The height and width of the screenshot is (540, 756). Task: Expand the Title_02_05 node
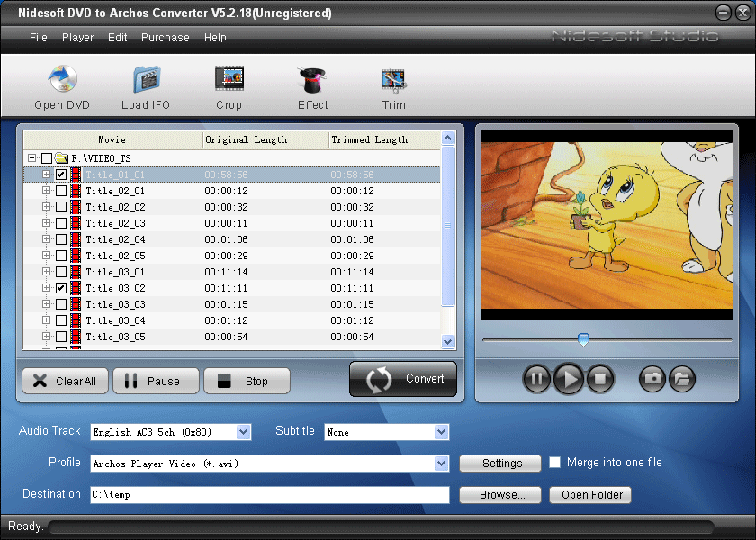pyautogui.click(x=46, y=255)
